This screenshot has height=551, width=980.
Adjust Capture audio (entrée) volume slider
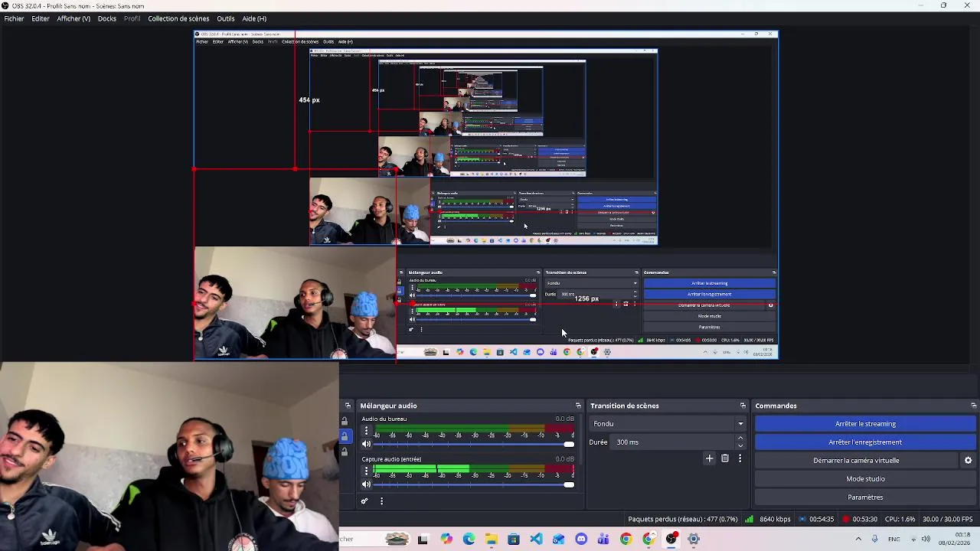click(474, 484)
